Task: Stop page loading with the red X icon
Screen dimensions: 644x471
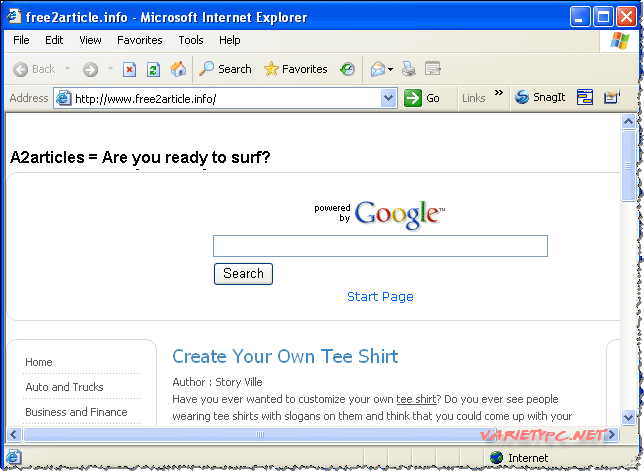Action: [129, 69]
